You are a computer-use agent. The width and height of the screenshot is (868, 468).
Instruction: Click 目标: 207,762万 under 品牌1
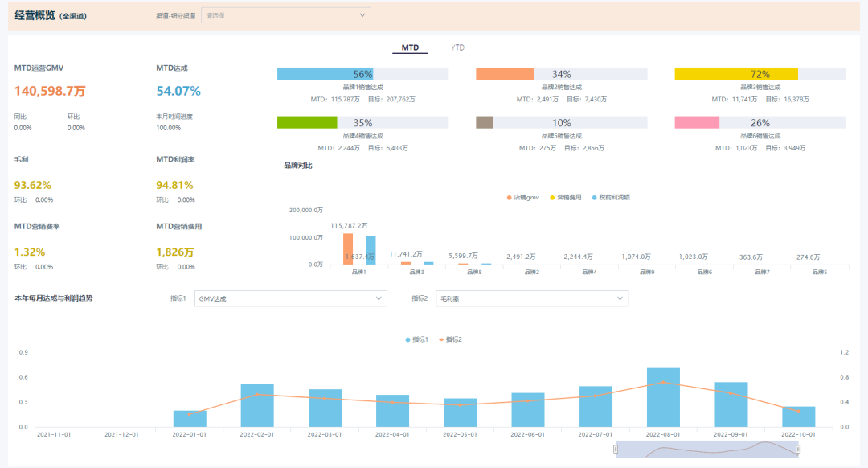(391, 100)
